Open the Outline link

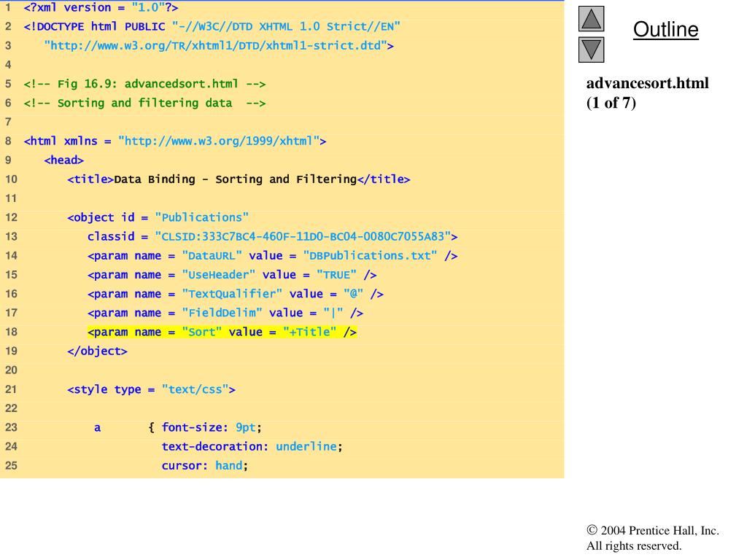coord(665,29)
